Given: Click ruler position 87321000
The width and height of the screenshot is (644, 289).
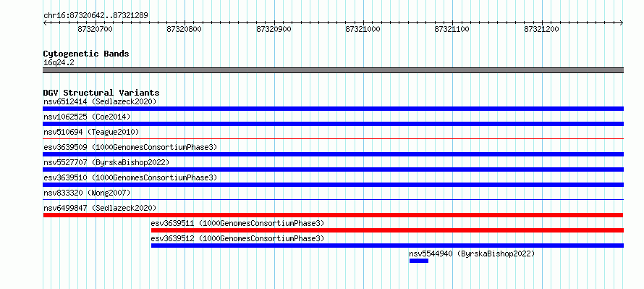Looking at the screenshot, I should pyautogui.click(x=363, y=29).
